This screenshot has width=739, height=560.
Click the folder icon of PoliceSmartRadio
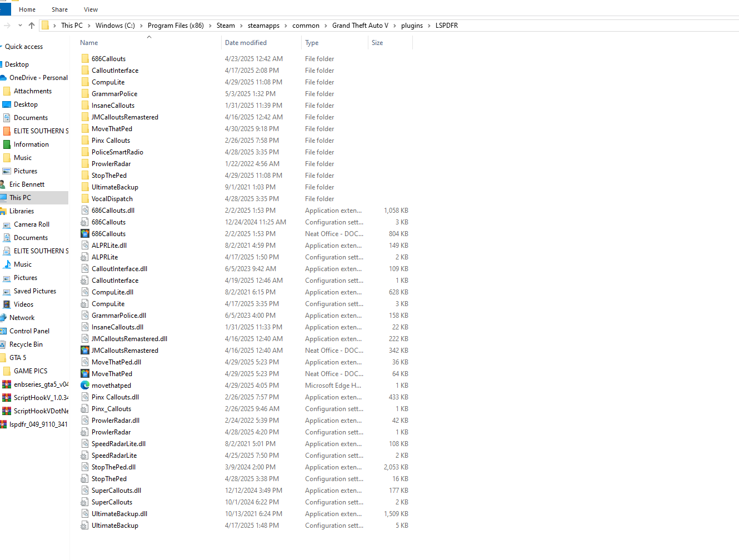point(85,152)
